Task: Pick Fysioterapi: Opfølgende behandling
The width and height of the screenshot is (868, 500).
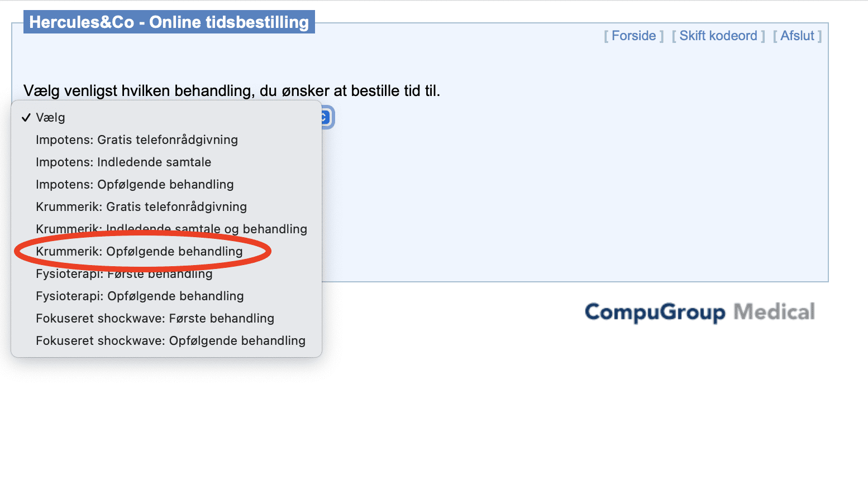Action: click(166, 296)
